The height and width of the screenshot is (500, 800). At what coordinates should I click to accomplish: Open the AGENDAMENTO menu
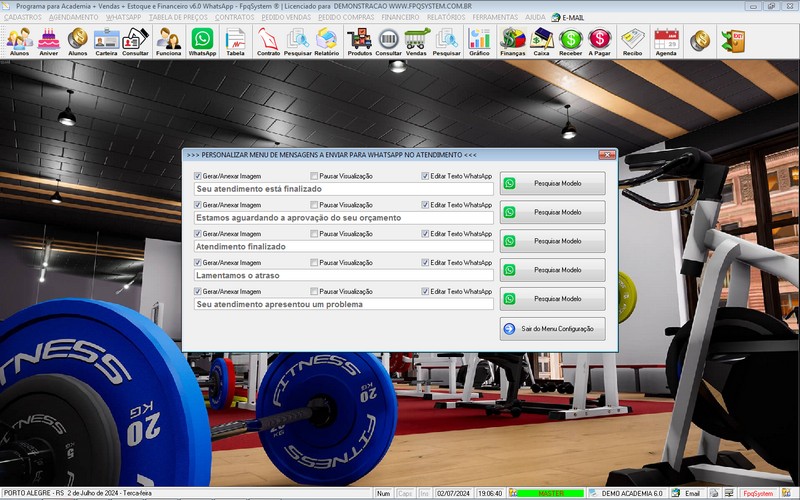pos(73,17)
